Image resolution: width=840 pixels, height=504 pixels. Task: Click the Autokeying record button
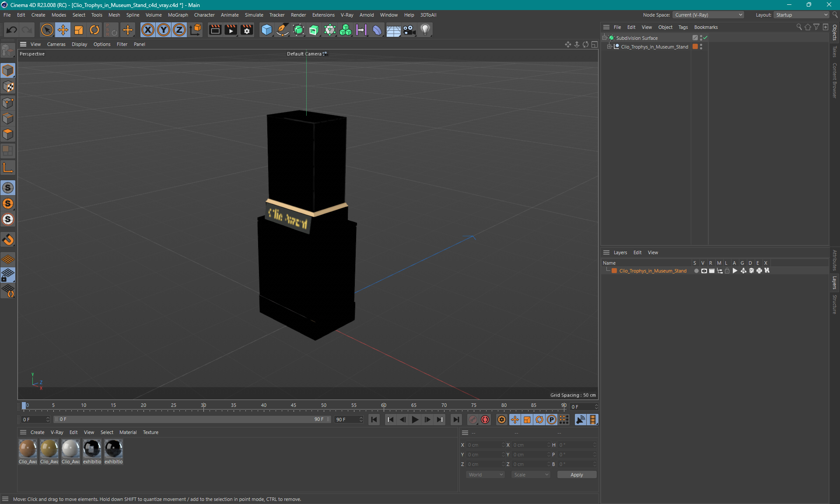[x=485, y=420]
